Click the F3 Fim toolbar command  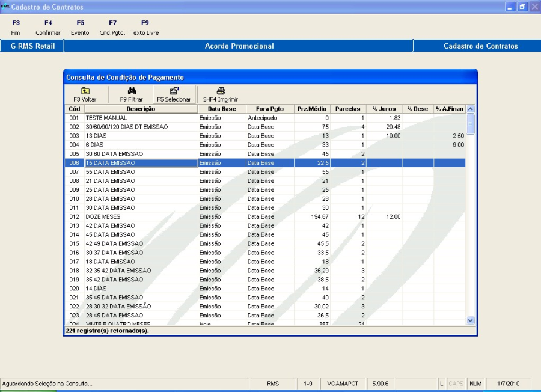pyautogui.click(x=16, y=28)
